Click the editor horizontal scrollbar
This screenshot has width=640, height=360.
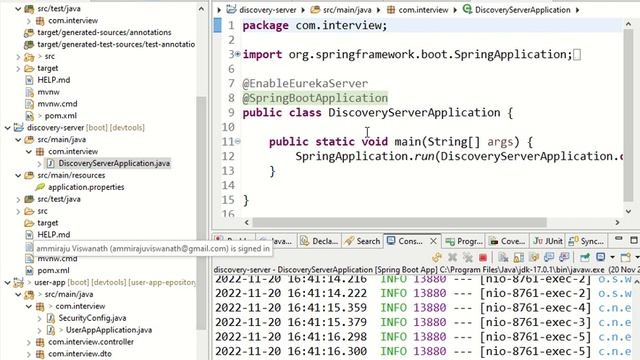(399, 222)
